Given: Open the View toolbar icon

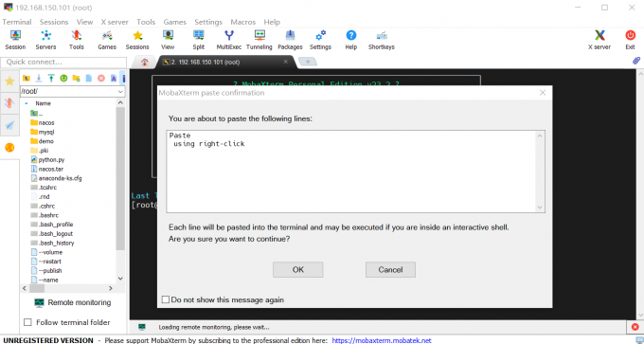Looking at the screenshot, I should tap(168, 40).
